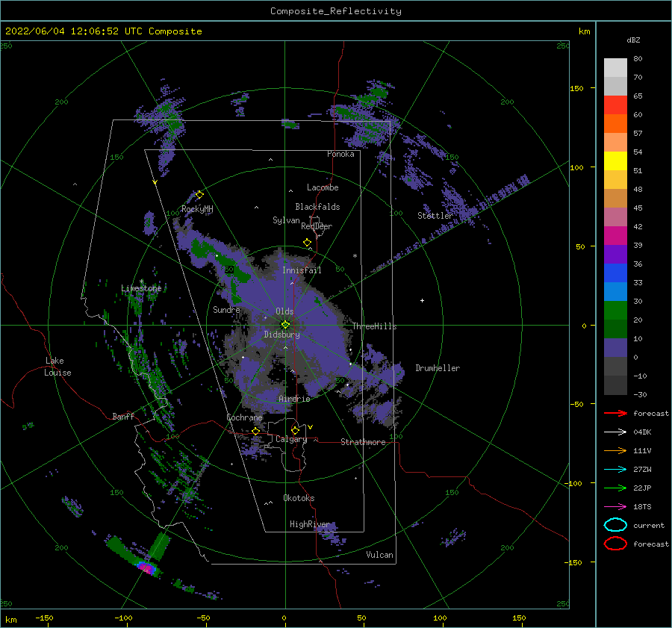Click the red forecast arrow in legend
Image resolution: width=672 pixels, height=628 pixels.
(615, 413)
